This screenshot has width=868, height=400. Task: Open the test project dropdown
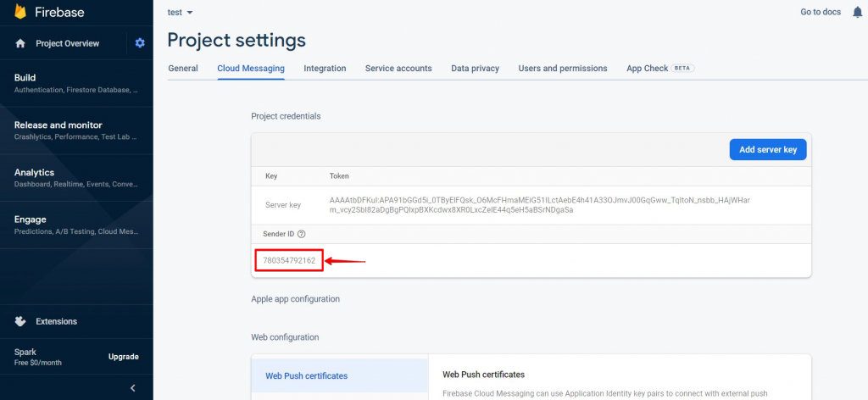coord(180,12)
